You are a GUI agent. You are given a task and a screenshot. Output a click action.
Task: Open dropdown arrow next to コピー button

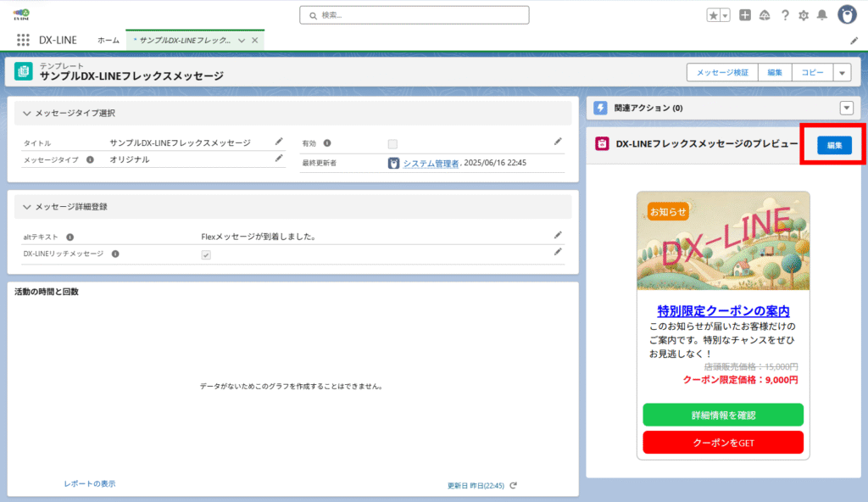tap(842, 73)
